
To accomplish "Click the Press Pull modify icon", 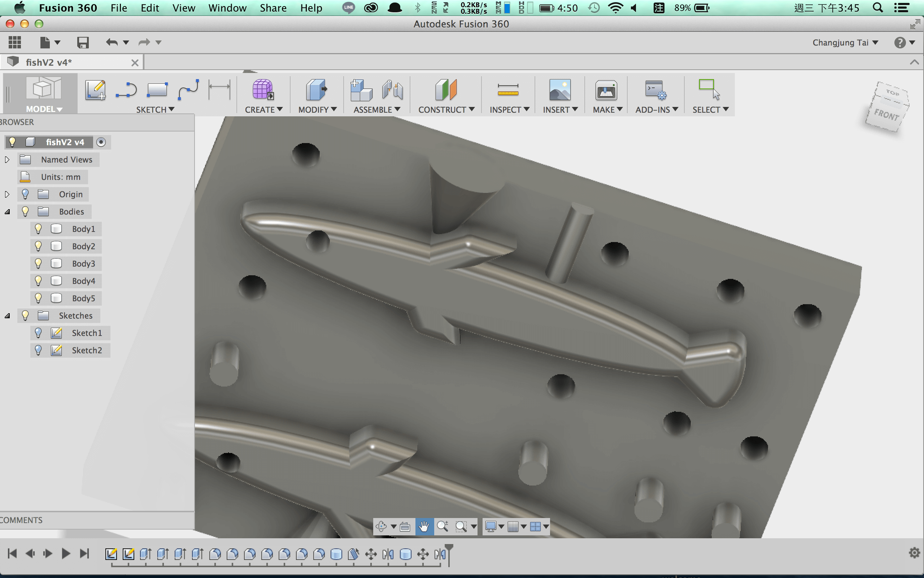I will point(317,90).
